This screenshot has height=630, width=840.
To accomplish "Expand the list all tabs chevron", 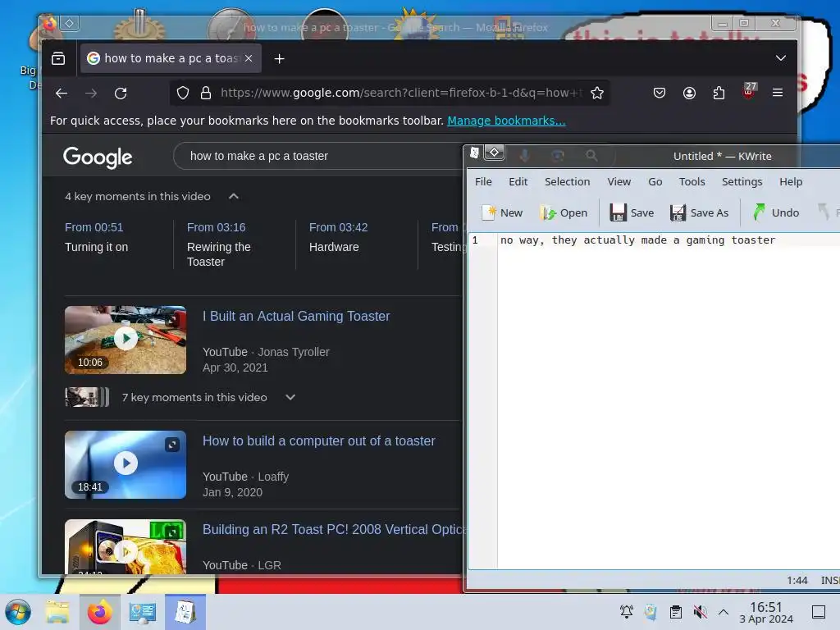I will [x=781, y=58].
